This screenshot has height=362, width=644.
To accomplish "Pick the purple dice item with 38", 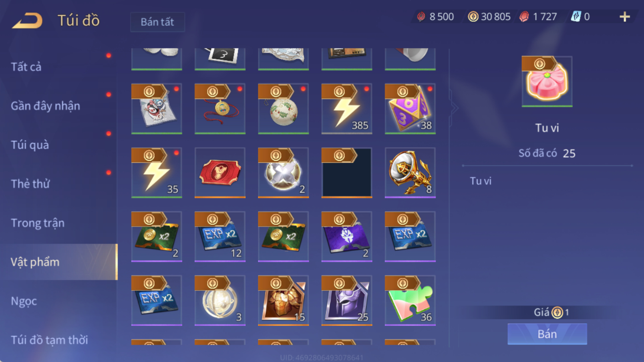I will tap(410, 109).
